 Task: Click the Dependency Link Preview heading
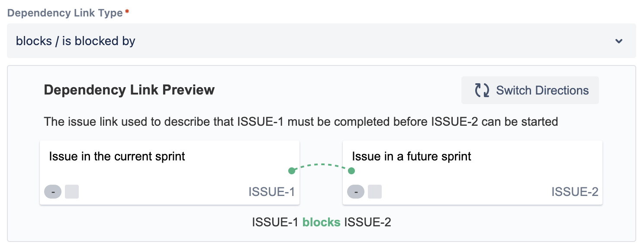point(129,90)
